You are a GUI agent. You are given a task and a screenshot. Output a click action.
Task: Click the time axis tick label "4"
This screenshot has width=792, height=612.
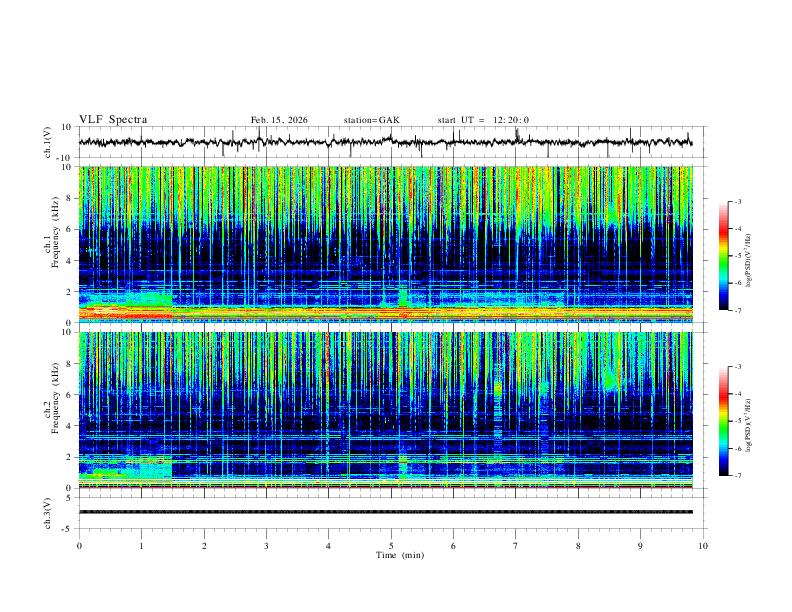point(328,546)
